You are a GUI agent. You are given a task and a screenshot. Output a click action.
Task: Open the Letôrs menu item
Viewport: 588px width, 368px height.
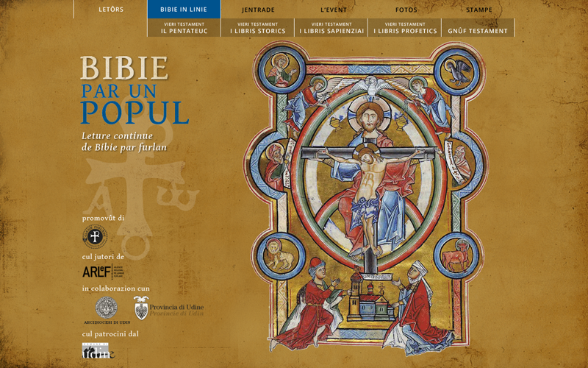(111, 10)
